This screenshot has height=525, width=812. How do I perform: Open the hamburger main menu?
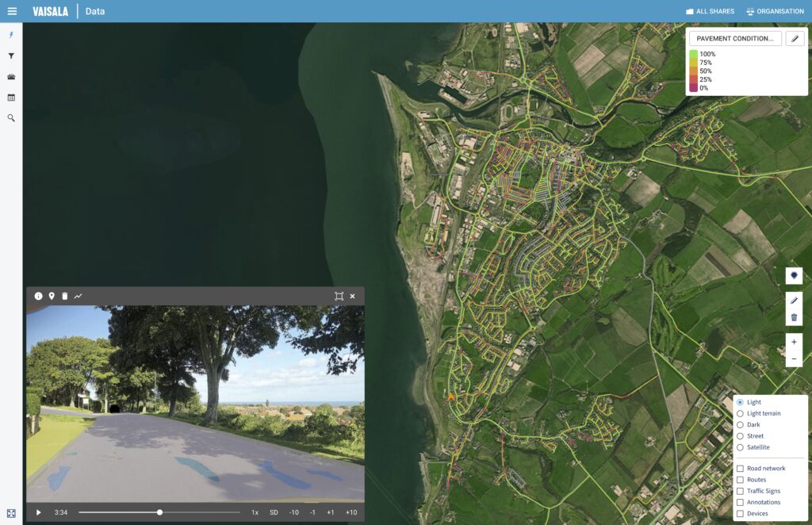pos(12,11)
